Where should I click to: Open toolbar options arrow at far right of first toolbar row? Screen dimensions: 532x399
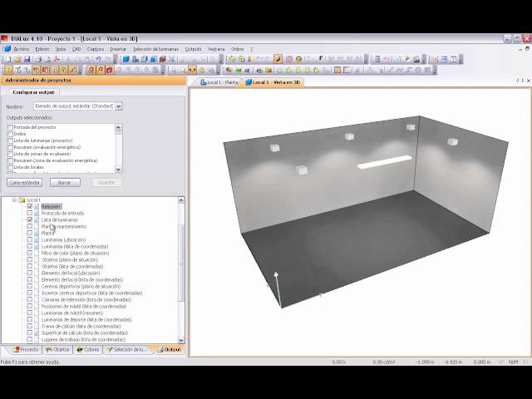pos(461,61)
